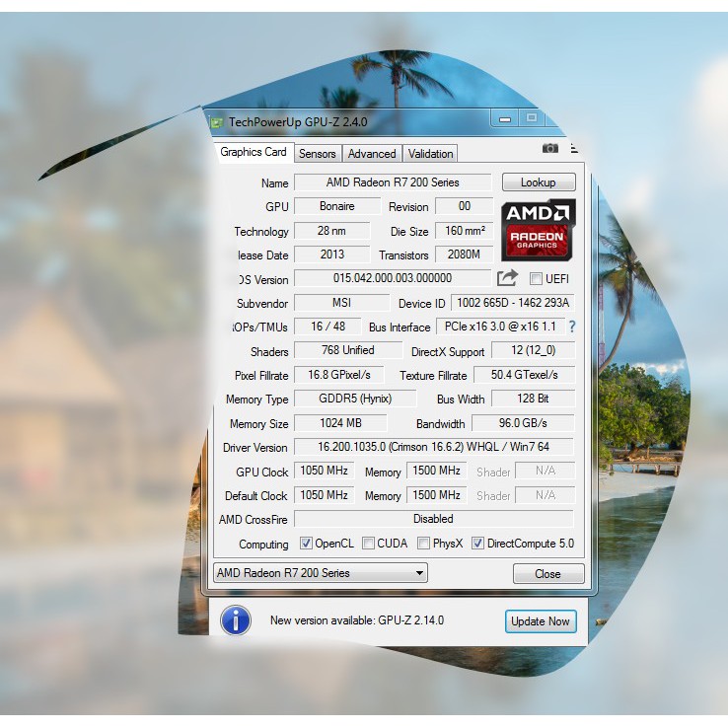The image size is (728, 728).
Task: Click the BIOS share/export arrow icon
Action: coord(507,278)
